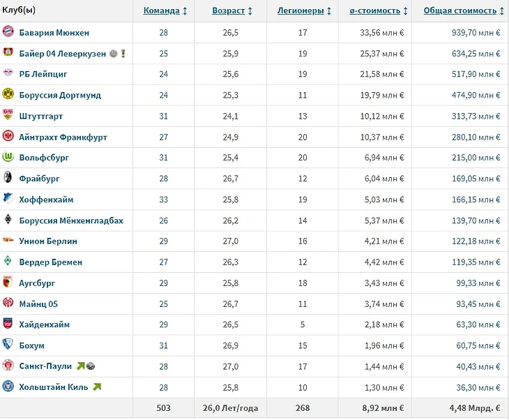Sort by Общая стоимость column header
Screen dimensions: 509x420
[460, 10]
